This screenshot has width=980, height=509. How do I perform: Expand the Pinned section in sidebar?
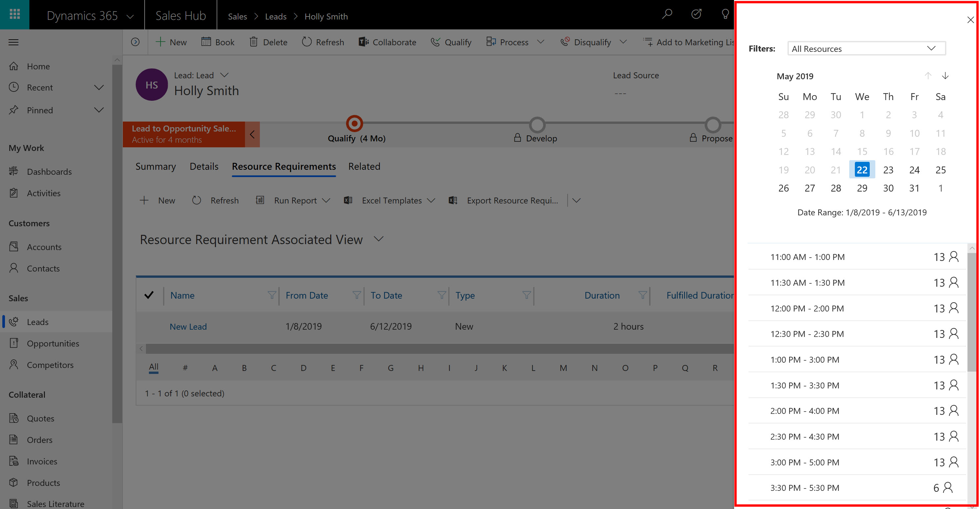coord(99,110)
